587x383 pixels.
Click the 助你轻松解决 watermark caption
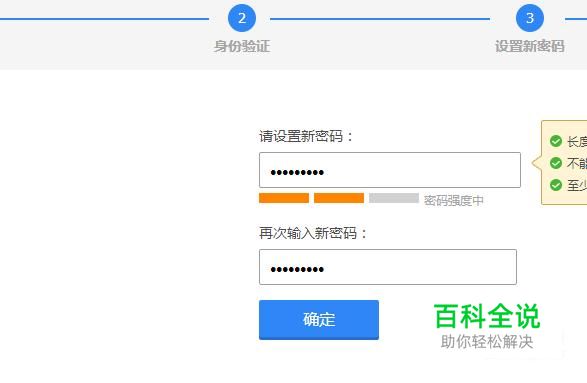[487, 341]
